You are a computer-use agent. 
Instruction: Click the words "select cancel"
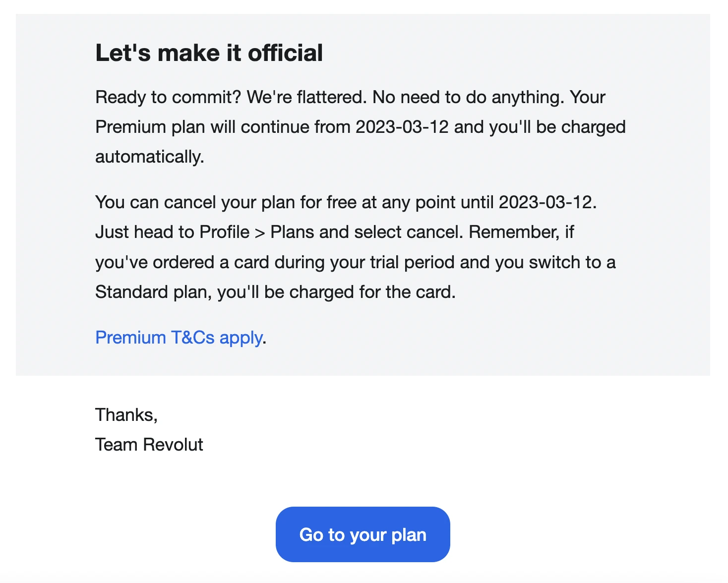tap(409, 232)
